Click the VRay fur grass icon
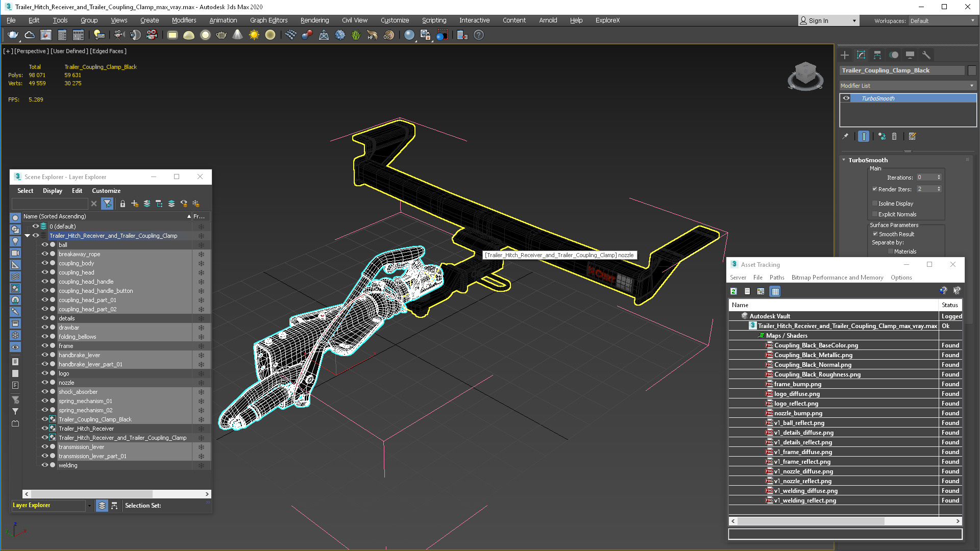 click(x=356, y=35)
